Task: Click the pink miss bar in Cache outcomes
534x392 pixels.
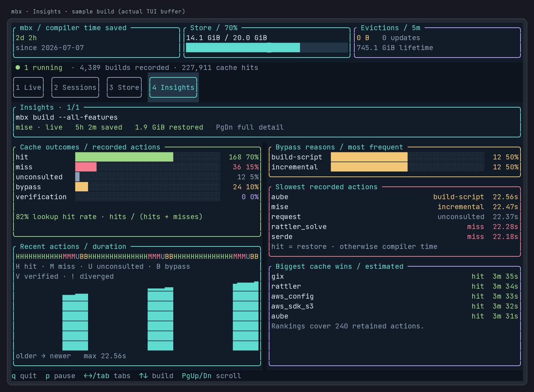Action: (x=86, y=167)
